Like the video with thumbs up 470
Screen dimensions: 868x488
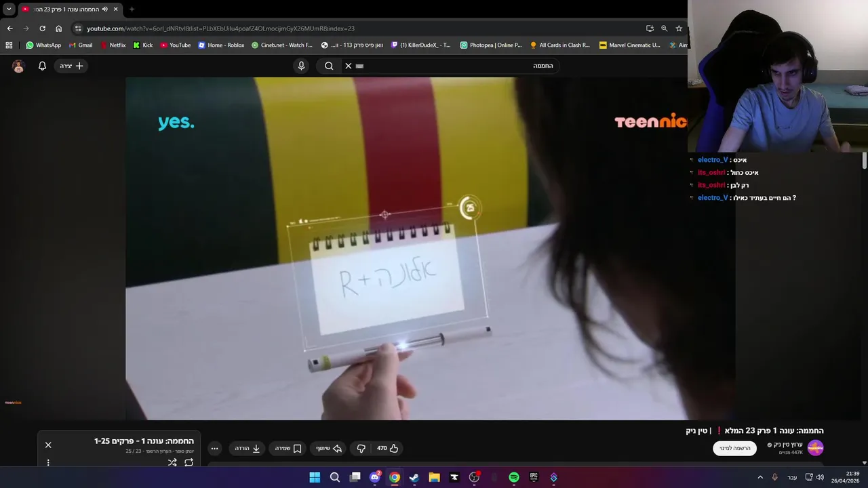(388, 448)
